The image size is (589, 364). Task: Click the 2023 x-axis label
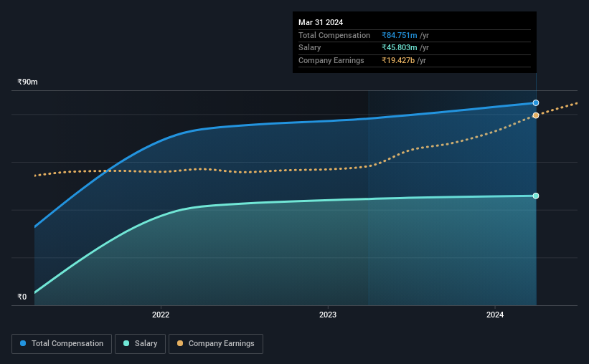pos(328,315)
